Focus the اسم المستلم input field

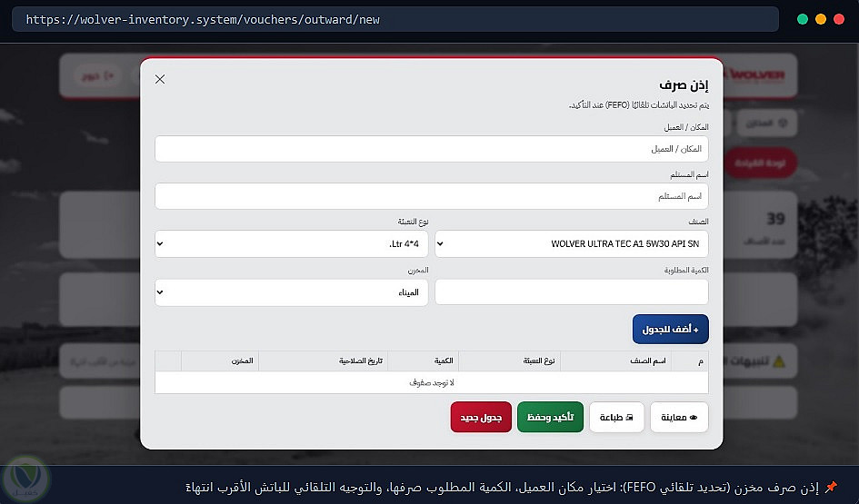[x=432, y=196]
